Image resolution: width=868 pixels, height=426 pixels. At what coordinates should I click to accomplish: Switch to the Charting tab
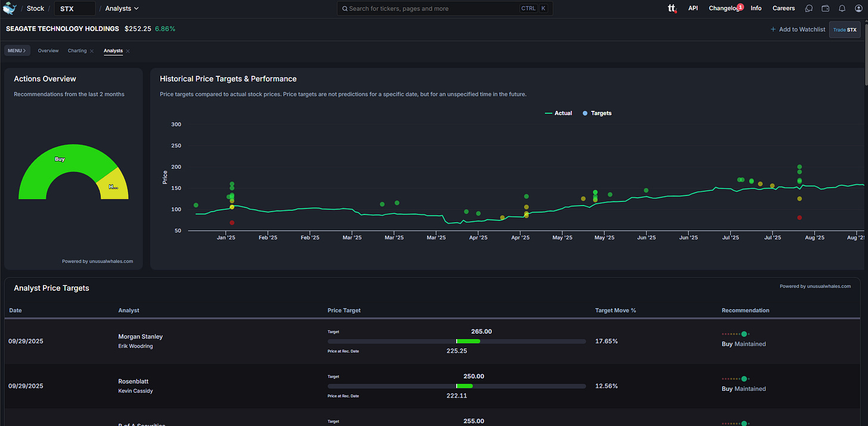(x=77, y=51)
